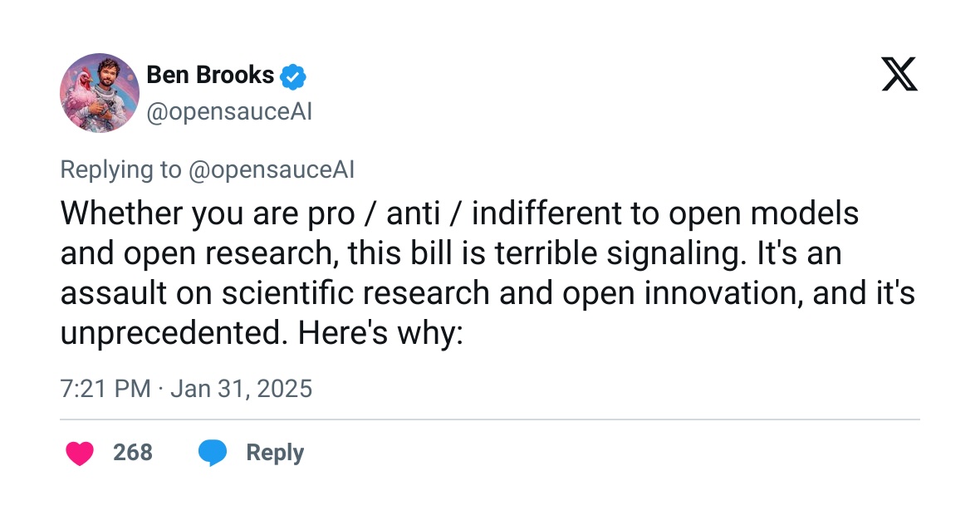Click the Replying to label
This screenshot has height=520, width=980.
[120, 169]
